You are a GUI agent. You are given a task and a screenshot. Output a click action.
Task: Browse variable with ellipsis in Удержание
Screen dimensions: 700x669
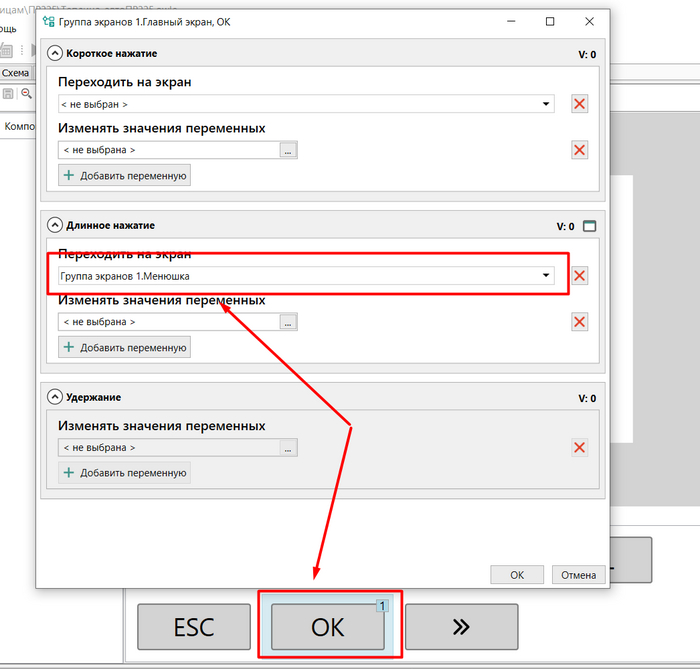[x=288, y=448]
